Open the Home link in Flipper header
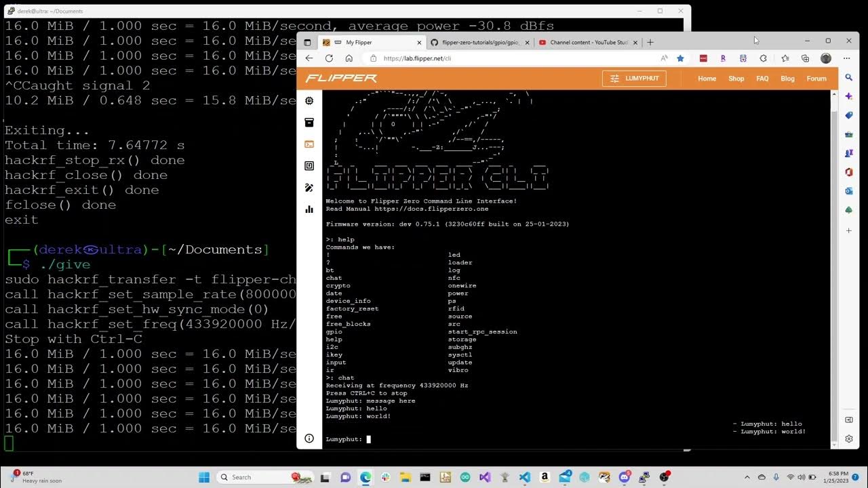The height and width of the screenshot is (488, 868). pyautogui.click(x=707, y=79)
